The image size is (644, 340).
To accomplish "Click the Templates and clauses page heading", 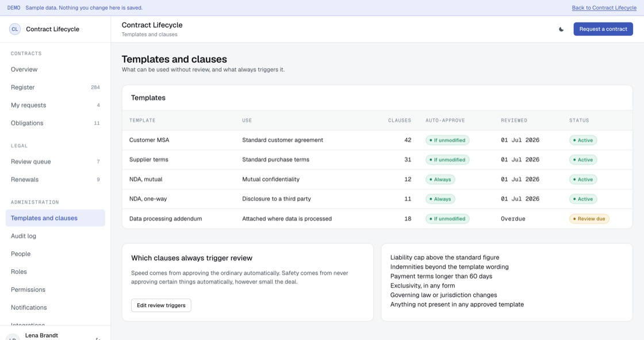I will (174, 60).
